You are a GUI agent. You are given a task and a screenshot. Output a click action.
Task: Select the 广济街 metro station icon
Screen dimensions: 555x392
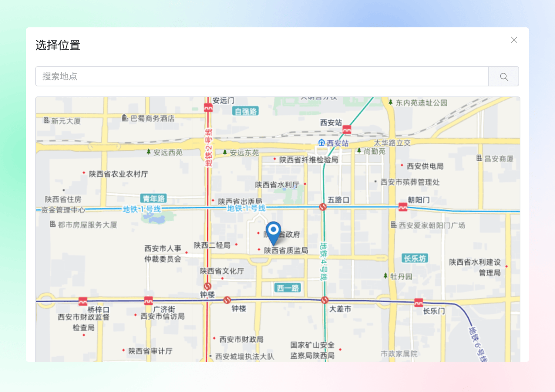coord(148,301)
